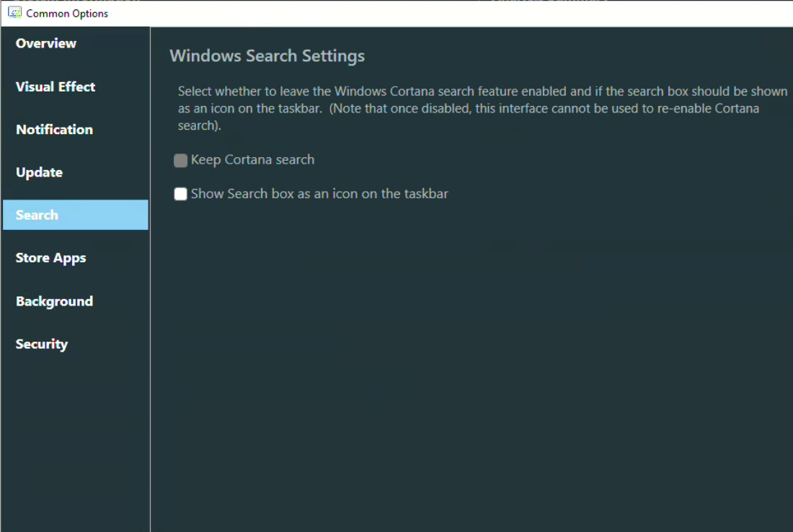Screen dimensions: 793x532
Task: Click the 'Keep Cortana search' label text
Action: click(x=252, y=160)
